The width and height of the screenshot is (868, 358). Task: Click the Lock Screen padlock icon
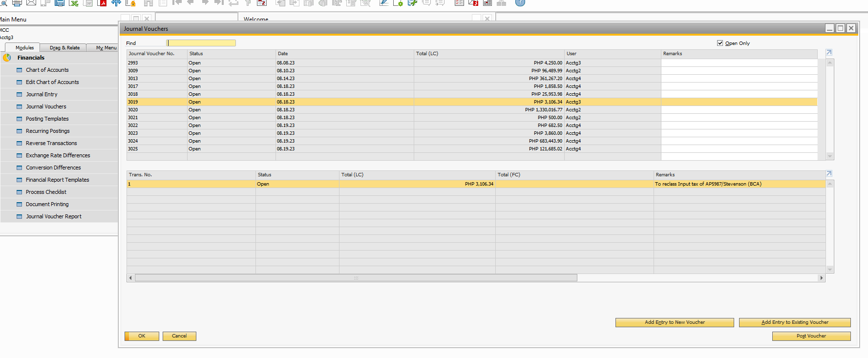(x=130, y=3)
